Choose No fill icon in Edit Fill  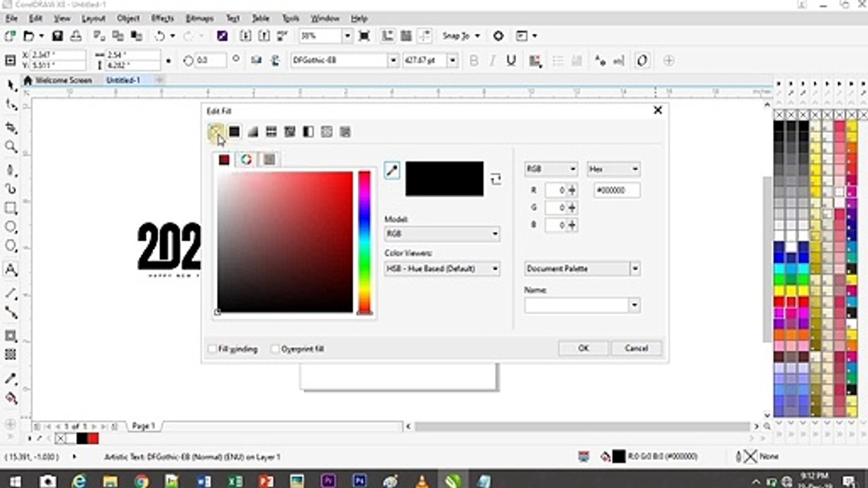coord(215,131)
